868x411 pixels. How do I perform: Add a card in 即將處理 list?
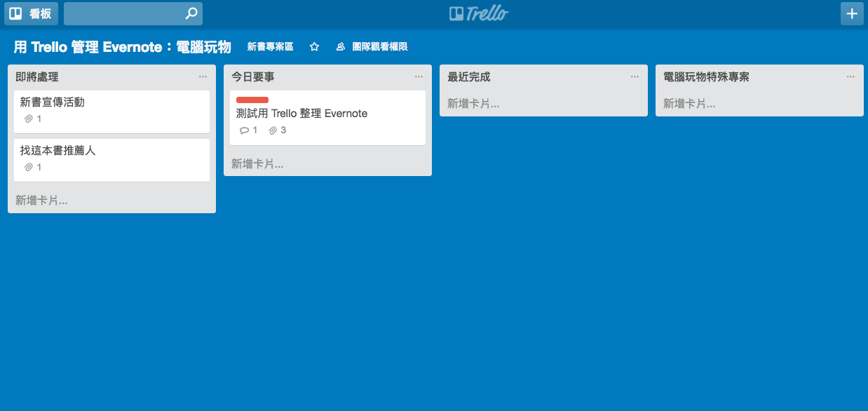[41, 201]
